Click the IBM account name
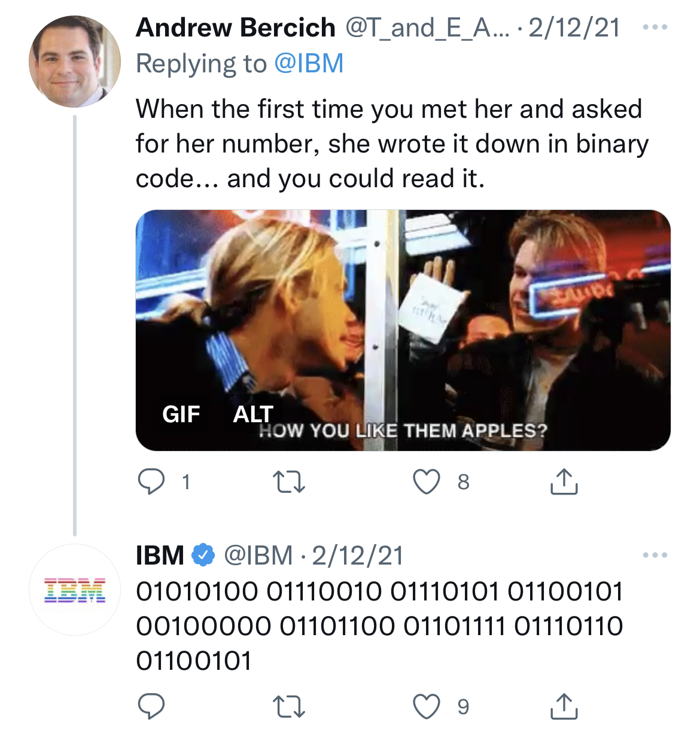Screen dimensions: 700x741 click(x=160, y=556)
